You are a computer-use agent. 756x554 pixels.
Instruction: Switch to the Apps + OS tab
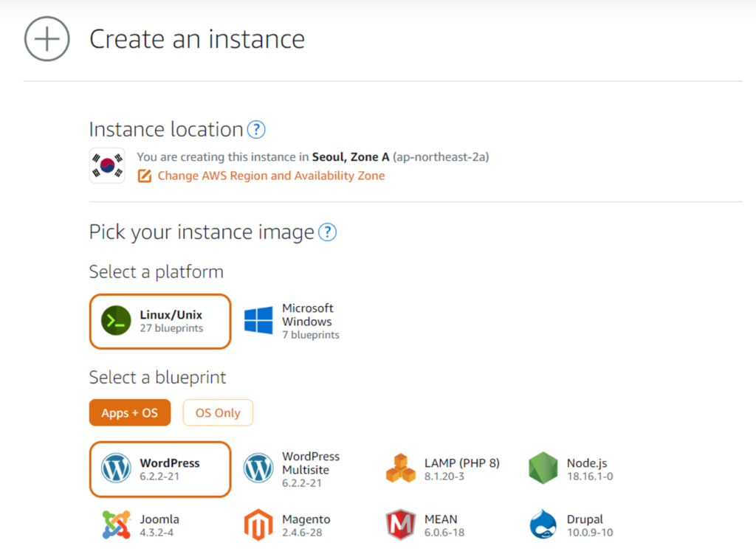pos(130,413)
